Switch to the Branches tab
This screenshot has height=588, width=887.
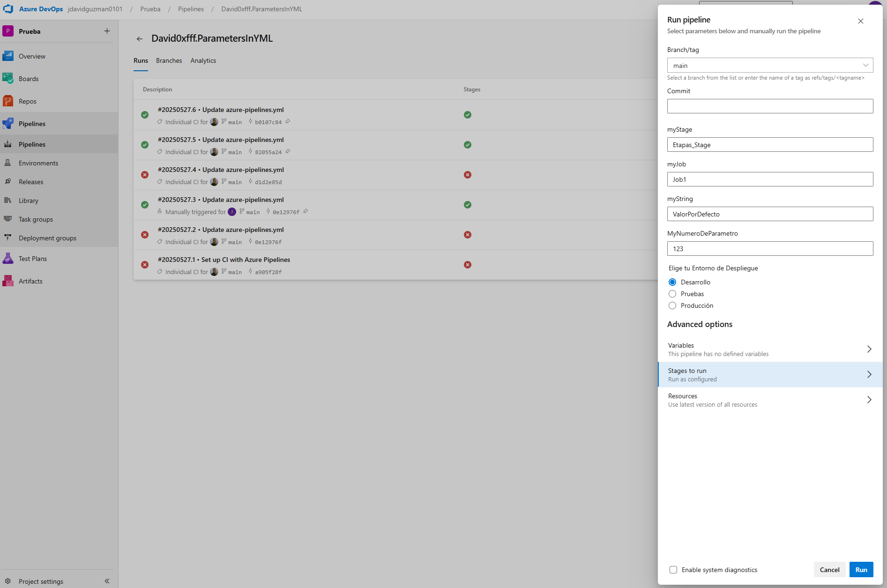[169, 61]
